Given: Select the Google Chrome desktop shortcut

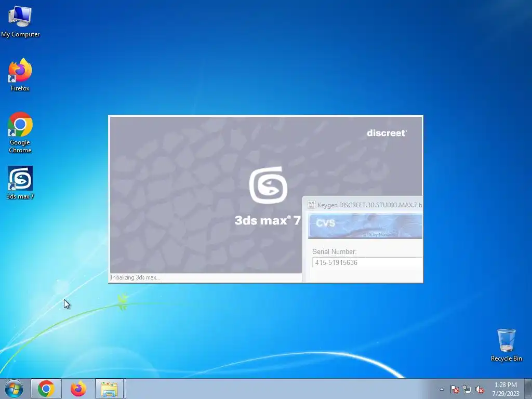Looking at the screenshot, I should pos(20,132).
